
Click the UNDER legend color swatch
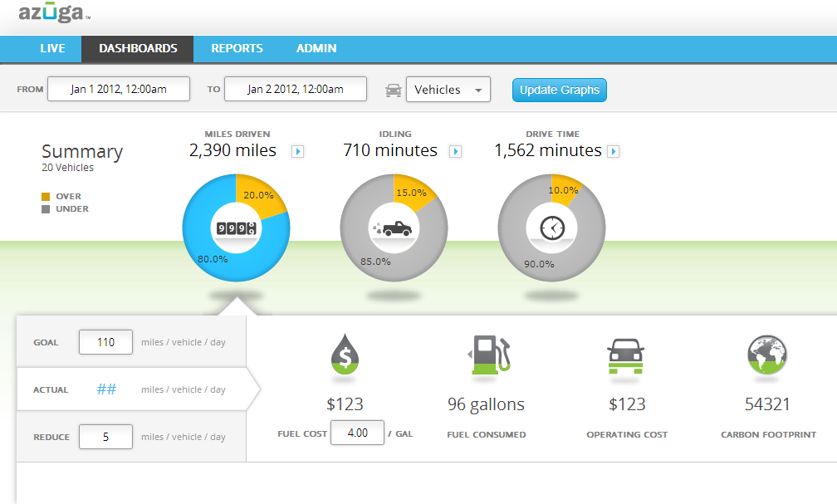(x=46, y=209)
